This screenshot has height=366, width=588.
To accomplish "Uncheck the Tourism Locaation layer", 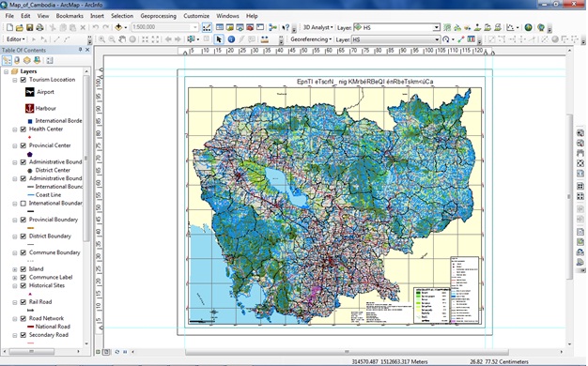I will click(x=23, y=80).
